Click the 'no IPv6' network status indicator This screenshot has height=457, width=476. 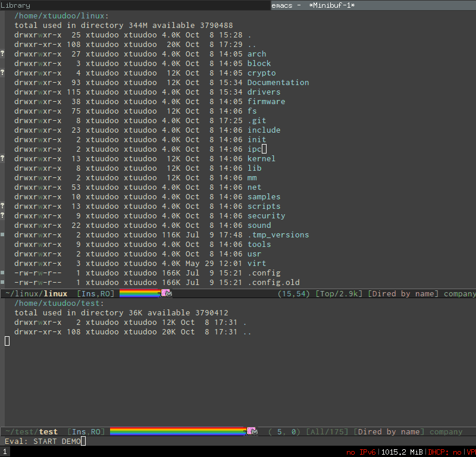[x=362, y=452]
